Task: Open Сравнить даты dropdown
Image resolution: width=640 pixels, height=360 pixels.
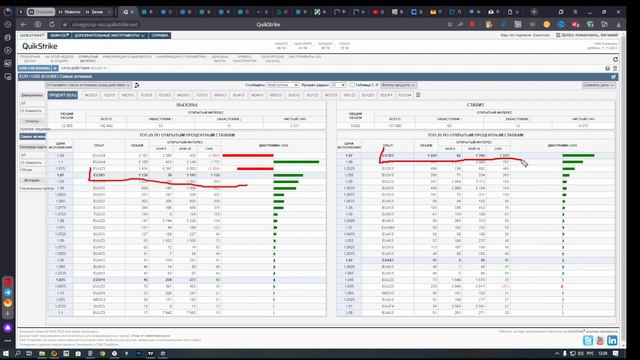Action: click(x=599, y=85)
